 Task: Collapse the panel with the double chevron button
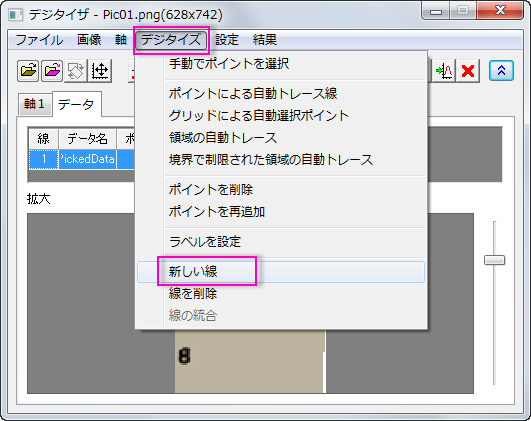pos(501,70)
